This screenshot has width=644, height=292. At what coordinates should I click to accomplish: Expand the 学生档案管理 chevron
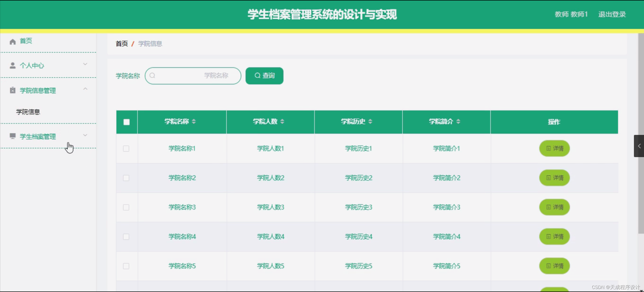85,135
